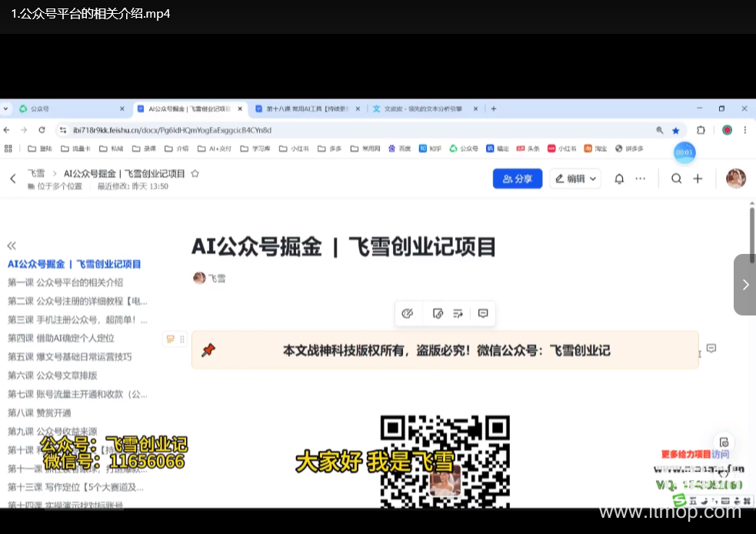Close the 公众号 browser tab

pyautogui.click(x=122, y=109)
